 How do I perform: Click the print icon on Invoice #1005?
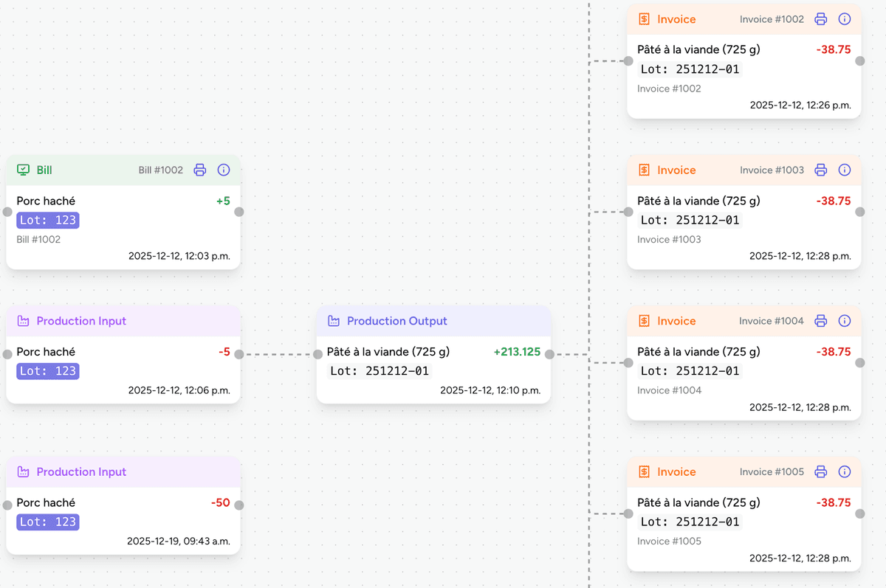821,471
